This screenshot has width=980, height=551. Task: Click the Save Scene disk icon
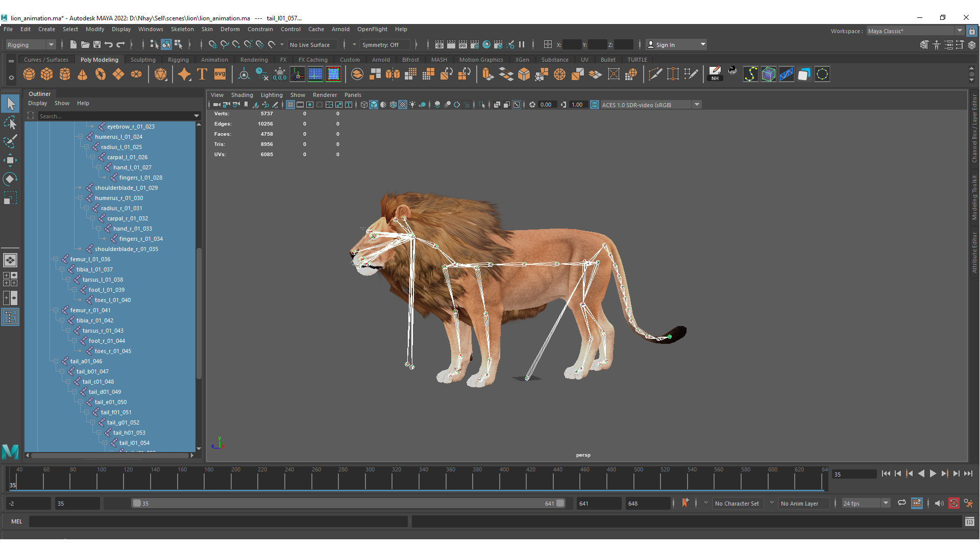pos(96,45)
